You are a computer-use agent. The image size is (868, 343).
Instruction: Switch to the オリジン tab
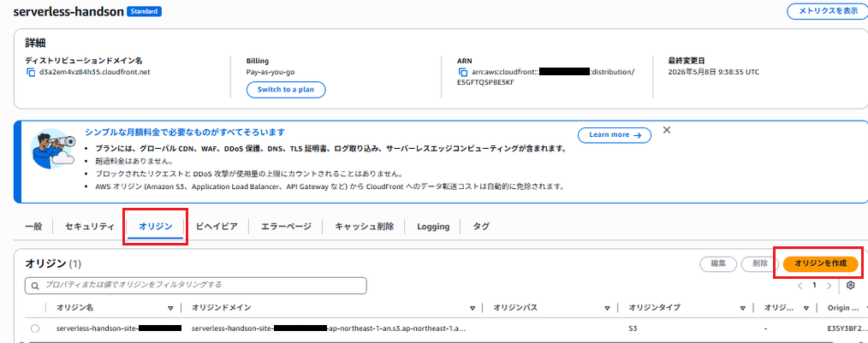coord(156,227)
